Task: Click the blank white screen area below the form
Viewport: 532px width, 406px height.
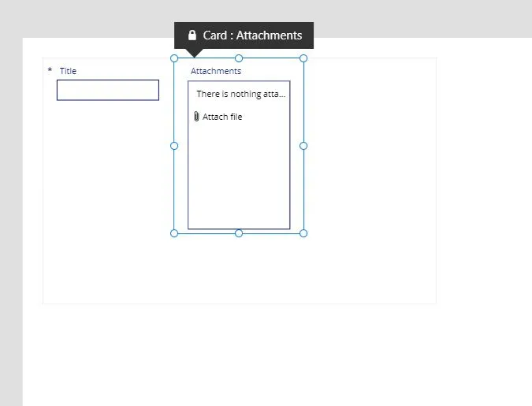Action: [236, 355]
